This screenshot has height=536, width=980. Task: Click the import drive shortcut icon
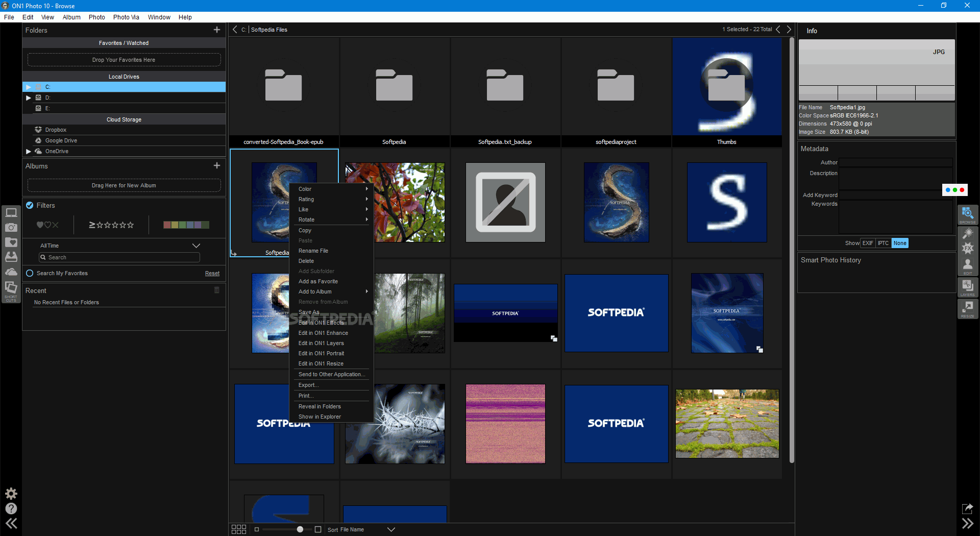(x=11, y=257)
